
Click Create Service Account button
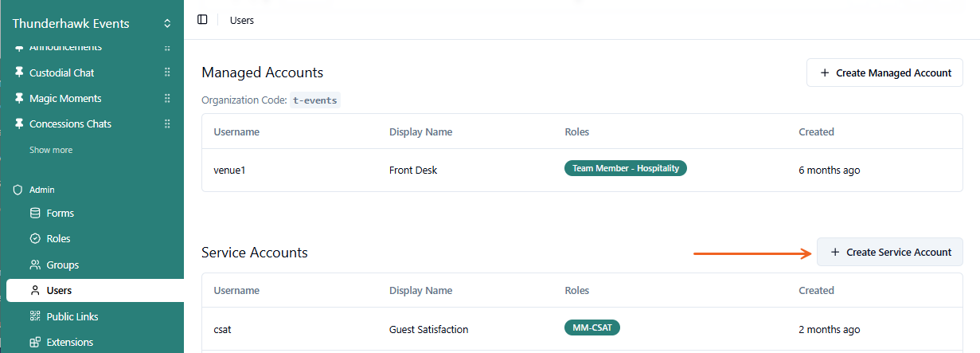point(890,252)
